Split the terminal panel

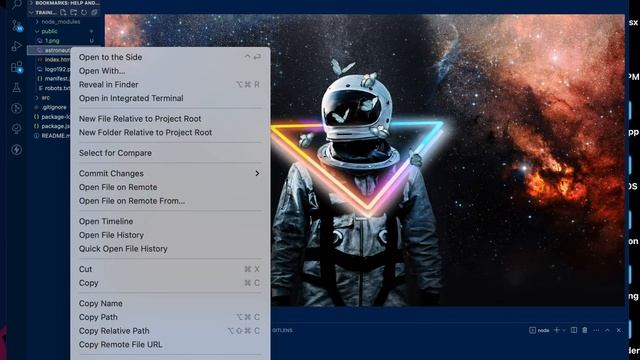click(x=574, y=330)
